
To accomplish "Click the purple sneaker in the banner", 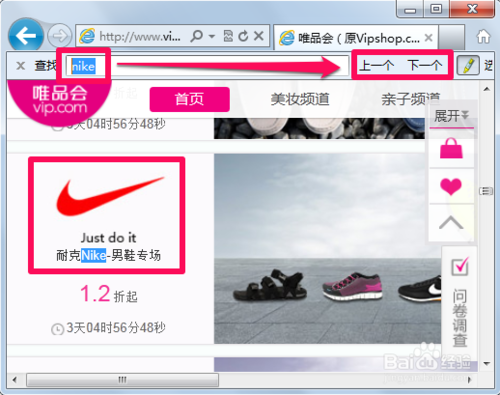I will (x=352, y=287).
